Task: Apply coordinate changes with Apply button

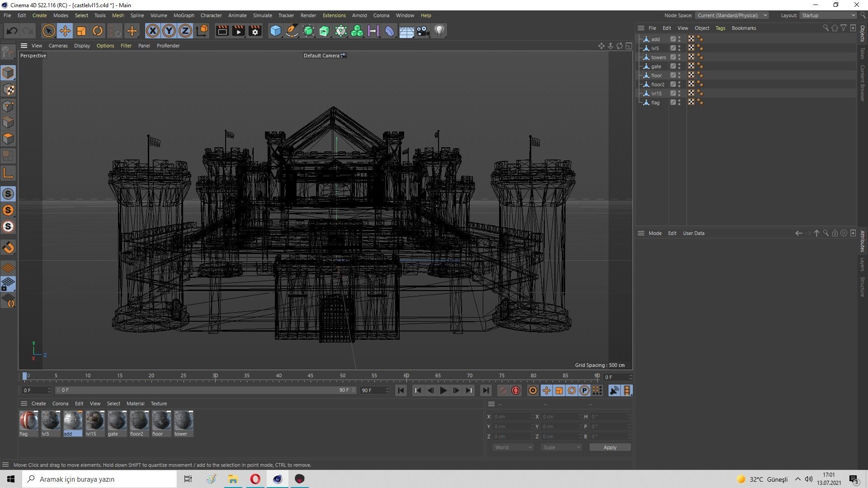Action: click(x=610, y=447)
